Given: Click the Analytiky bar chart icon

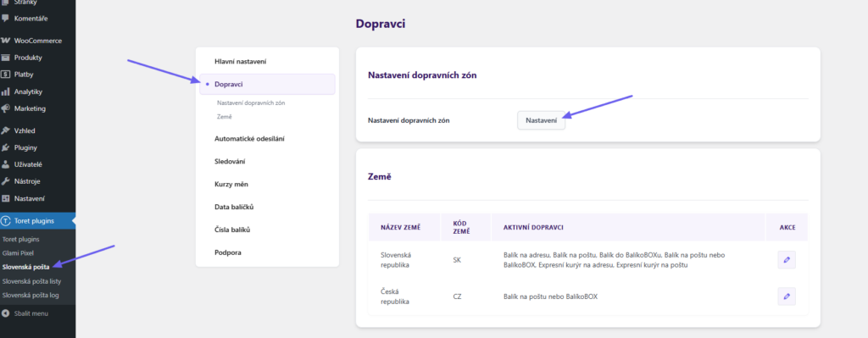Looking at the screenshot, I should click(6, 91).
